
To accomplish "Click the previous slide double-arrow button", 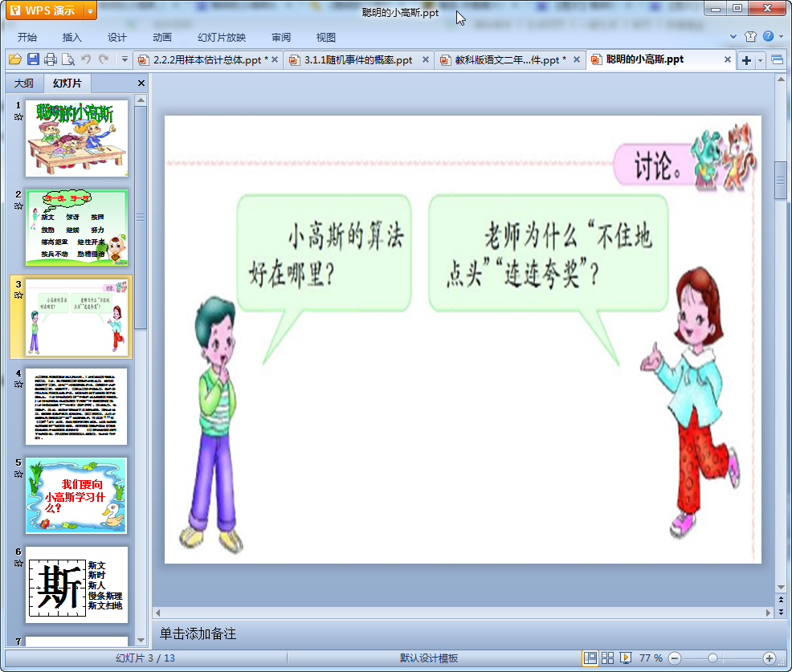I will (x=781, y=599).
